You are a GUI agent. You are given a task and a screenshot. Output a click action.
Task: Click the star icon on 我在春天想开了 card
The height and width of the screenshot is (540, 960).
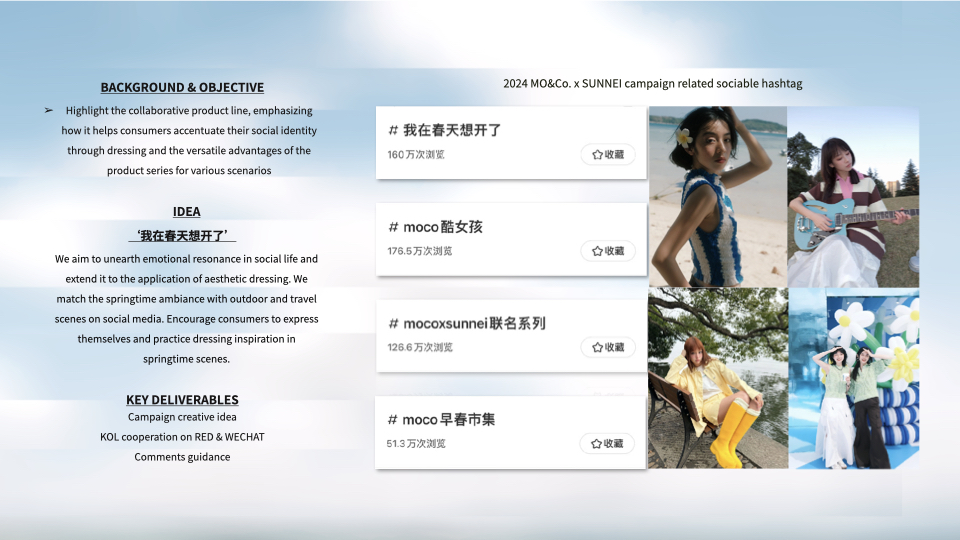pyautogui.click(x=597, y=155)
